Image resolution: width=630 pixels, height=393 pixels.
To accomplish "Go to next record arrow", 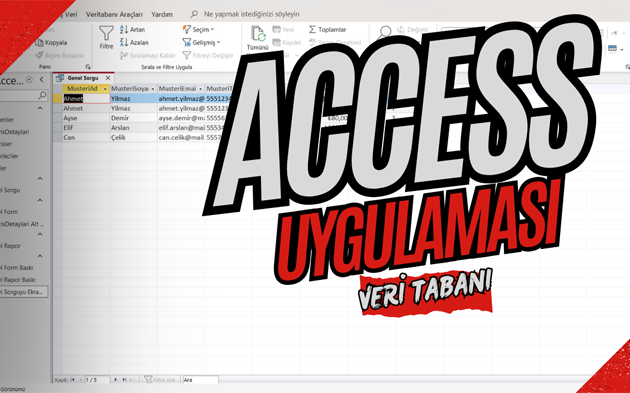I will tap(116, 379).
